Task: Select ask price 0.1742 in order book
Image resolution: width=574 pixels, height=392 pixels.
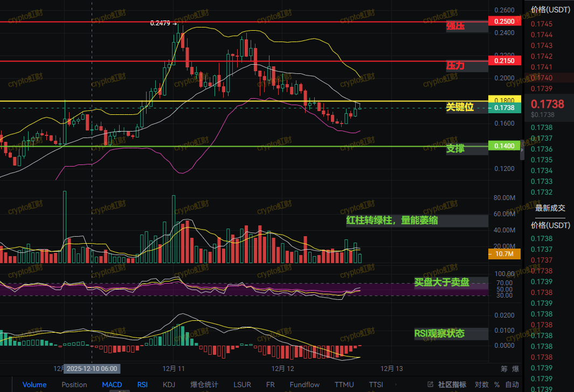Action: click(542, 57)
